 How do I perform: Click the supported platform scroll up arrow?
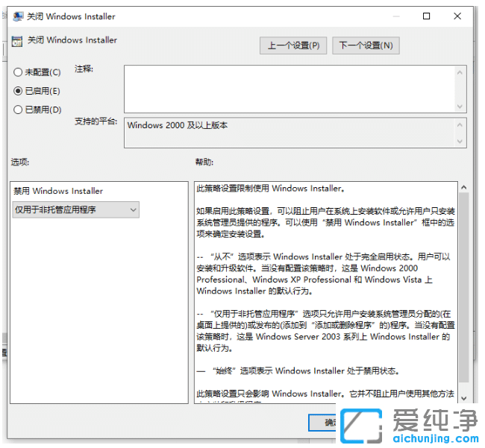click(460, 124)
